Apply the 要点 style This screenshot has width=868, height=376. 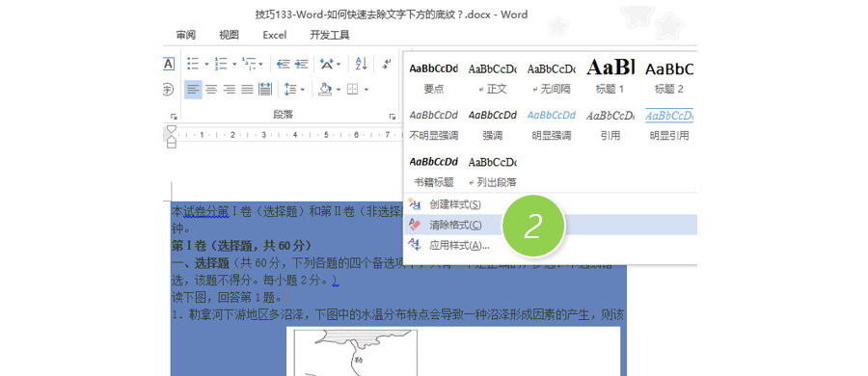coord(433,77)
